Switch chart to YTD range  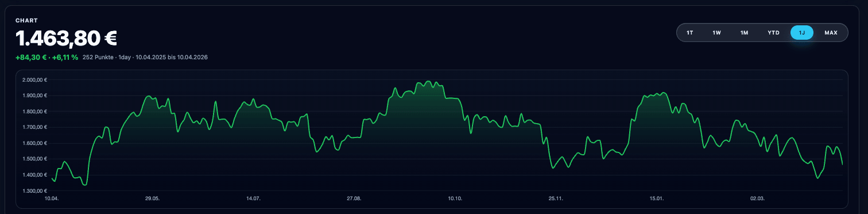coord(774,33)
